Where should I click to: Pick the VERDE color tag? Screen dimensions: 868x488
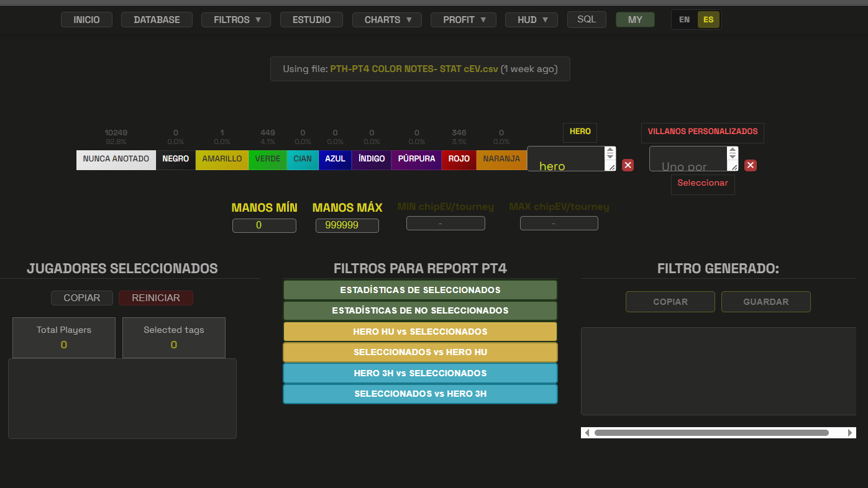click(x=268, y=159)
